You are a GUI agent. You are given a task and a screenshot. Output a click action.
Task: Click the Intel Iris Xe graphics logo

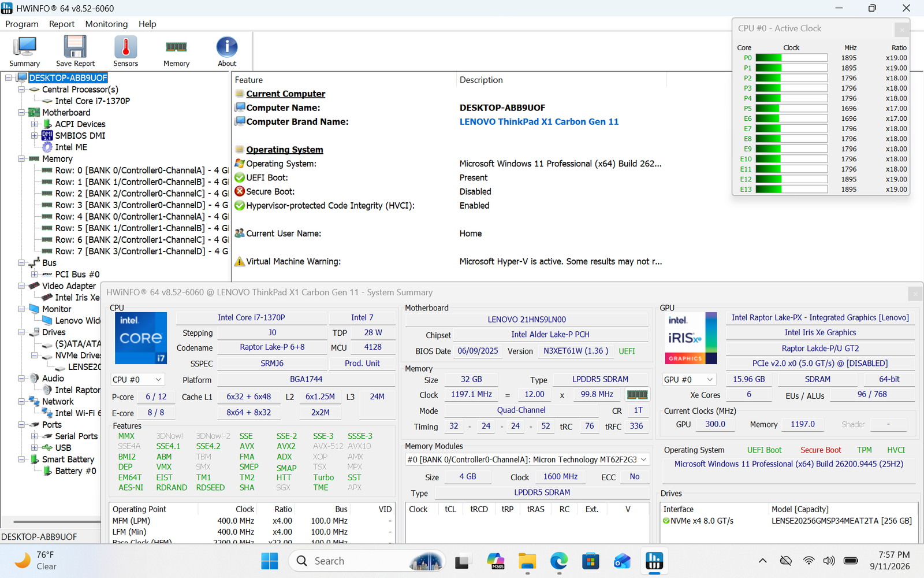[x=691, y=338]
